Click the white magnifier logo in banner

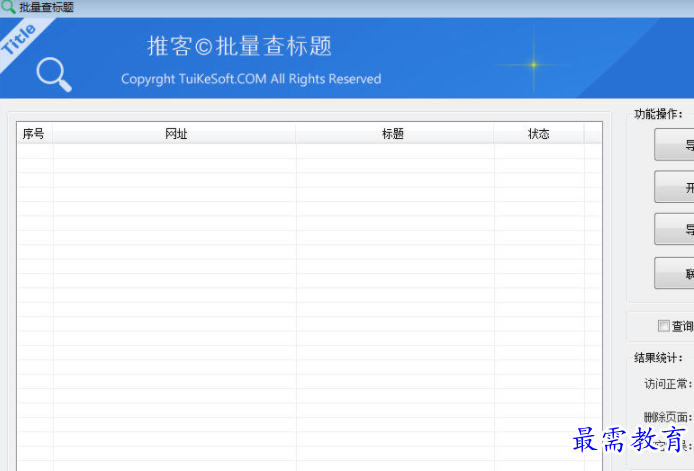coord(54,74)
